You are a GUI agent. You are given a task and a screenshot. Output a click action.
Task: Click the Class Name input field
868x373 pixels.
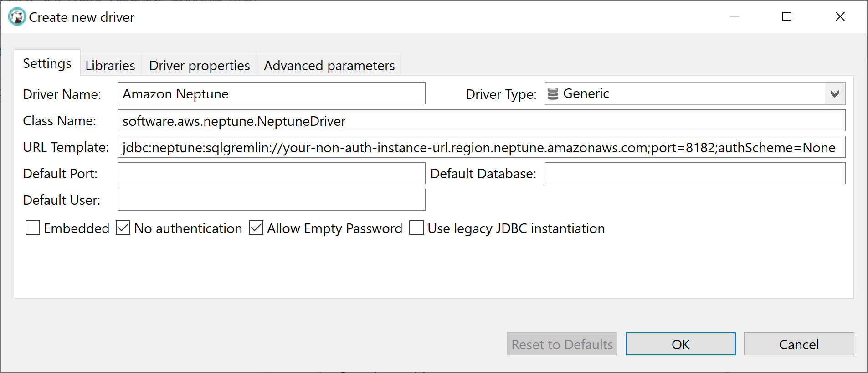pyautogui.click(x=482, y=120)
